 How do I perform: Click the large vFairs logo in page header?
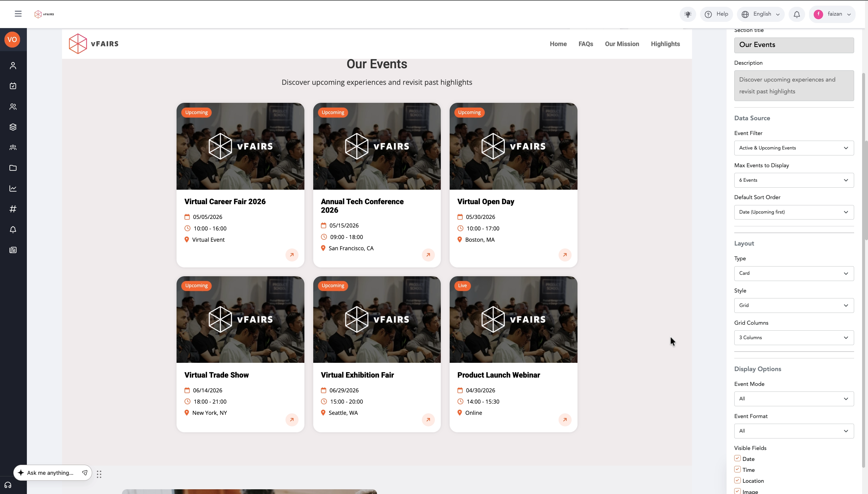tap(94, 43)
